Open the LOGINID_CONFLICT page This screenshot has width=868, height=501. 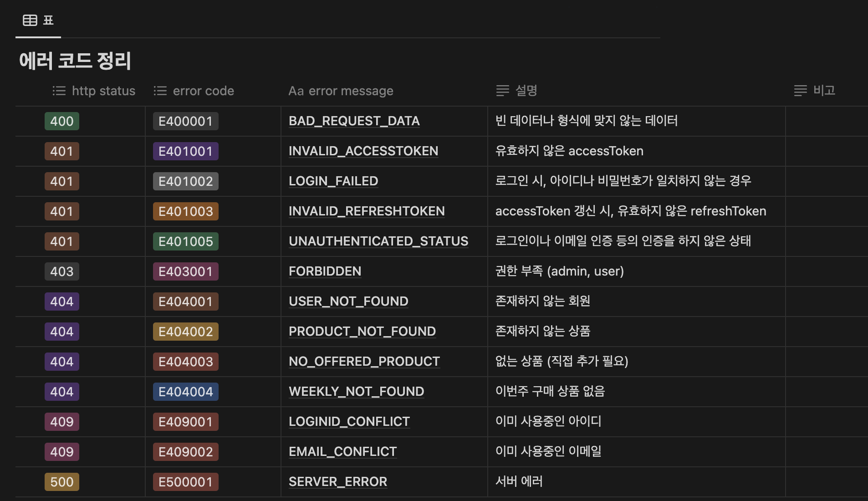[349, 422]
